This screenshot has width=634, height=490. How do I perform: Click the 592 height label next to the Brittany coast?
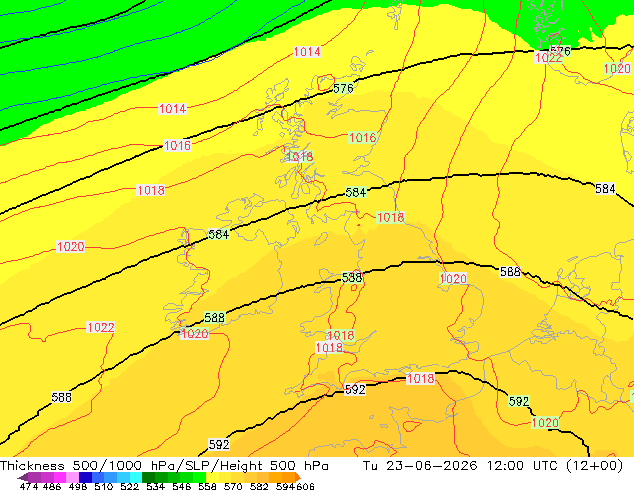(355, 389)
